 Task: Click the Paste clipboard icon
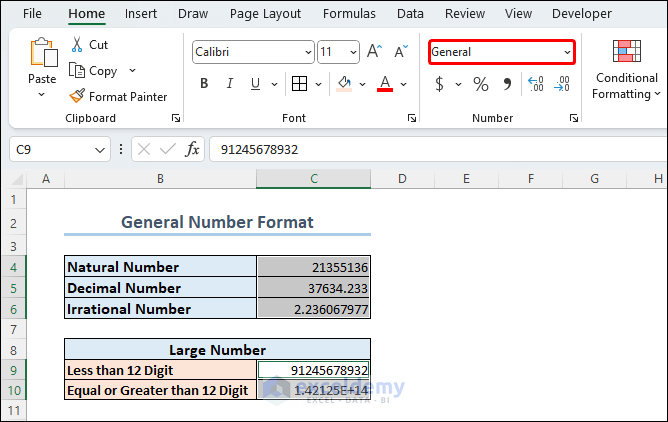point(43,52)
